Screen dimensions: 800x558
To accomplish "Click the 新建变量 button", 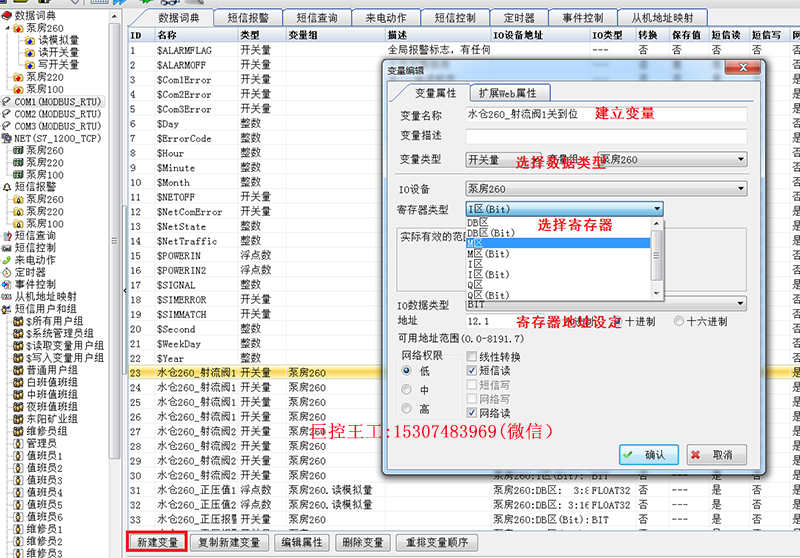I will pyautogui.click(x=157, y=542).
